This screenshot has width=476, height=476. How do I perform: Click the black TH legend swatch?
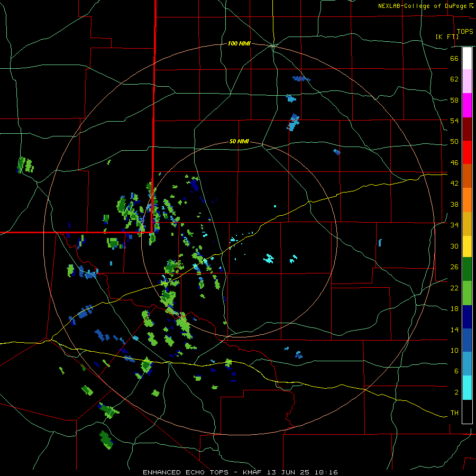[x=467, y=411]
